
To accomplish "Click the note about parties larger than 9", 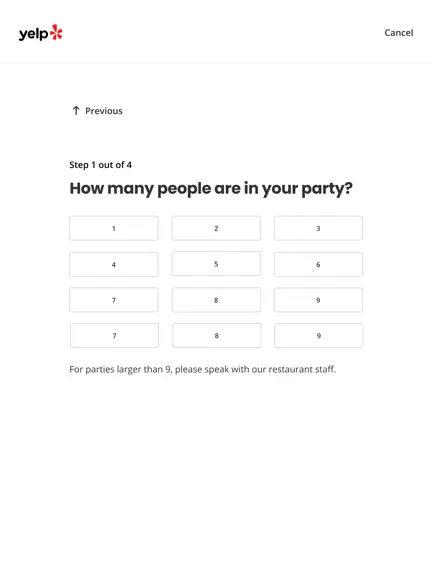I will click(202, 369).
